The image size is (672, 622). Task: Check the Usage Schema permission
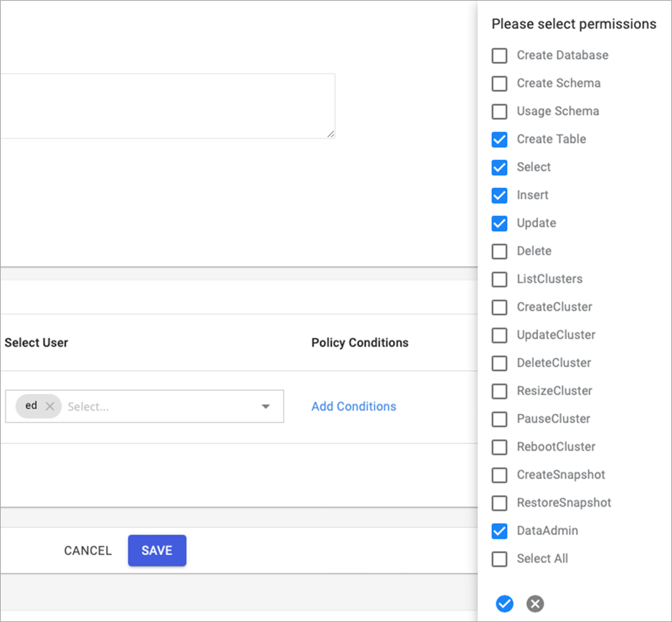click(x=499, y=111)
